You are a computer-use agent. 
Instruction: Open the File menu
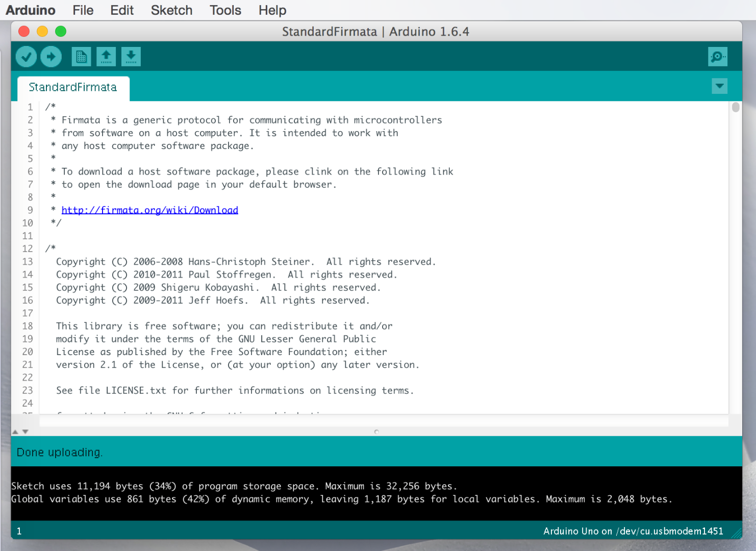click(x=83, y=10)
